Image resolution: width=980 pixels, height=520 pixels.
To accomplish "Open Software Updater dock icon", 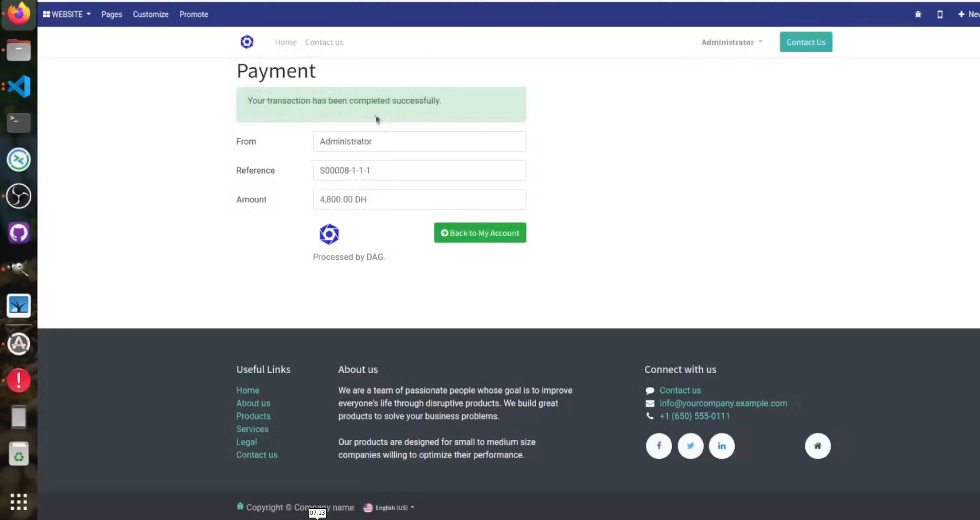I will point(19,344).
